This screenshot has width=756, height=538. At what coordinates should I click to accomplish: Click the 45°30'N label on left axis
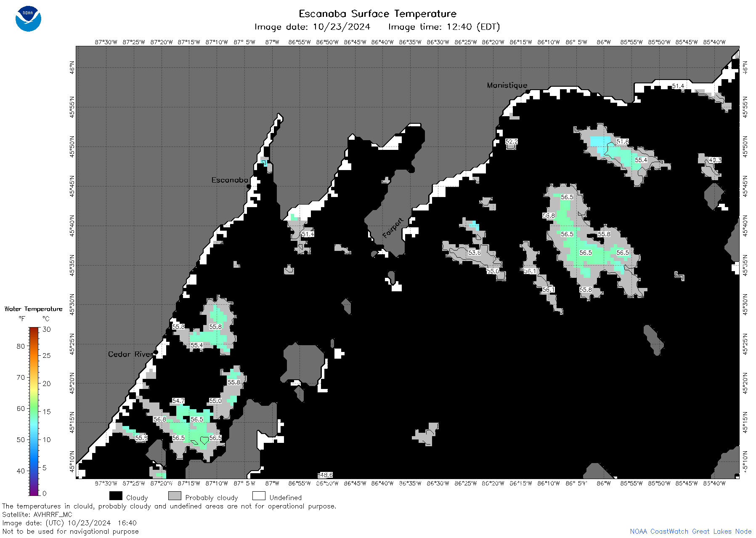(72, 304)
